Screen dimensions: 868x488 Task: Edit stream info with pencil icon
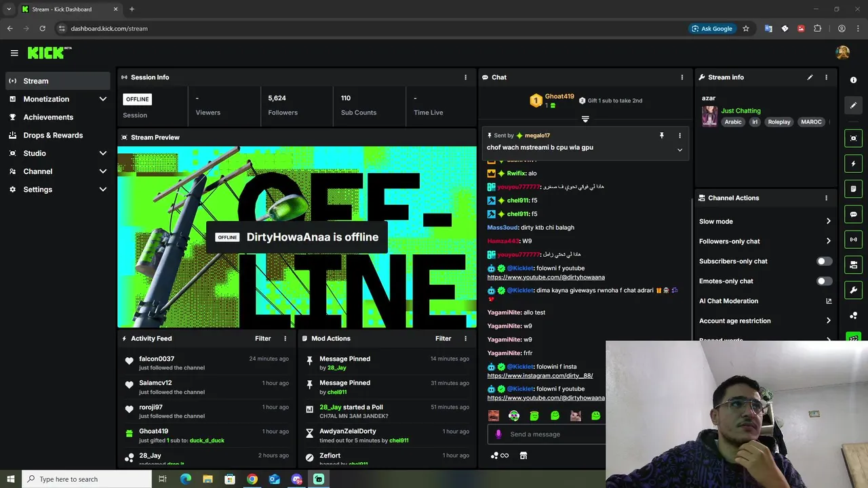pos(810,77)
